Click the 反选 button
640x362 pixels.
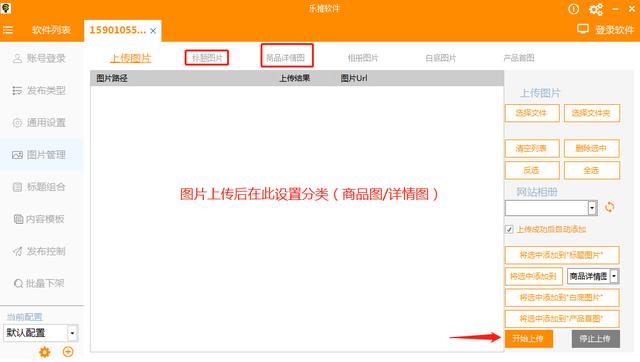tap(532, 171)
